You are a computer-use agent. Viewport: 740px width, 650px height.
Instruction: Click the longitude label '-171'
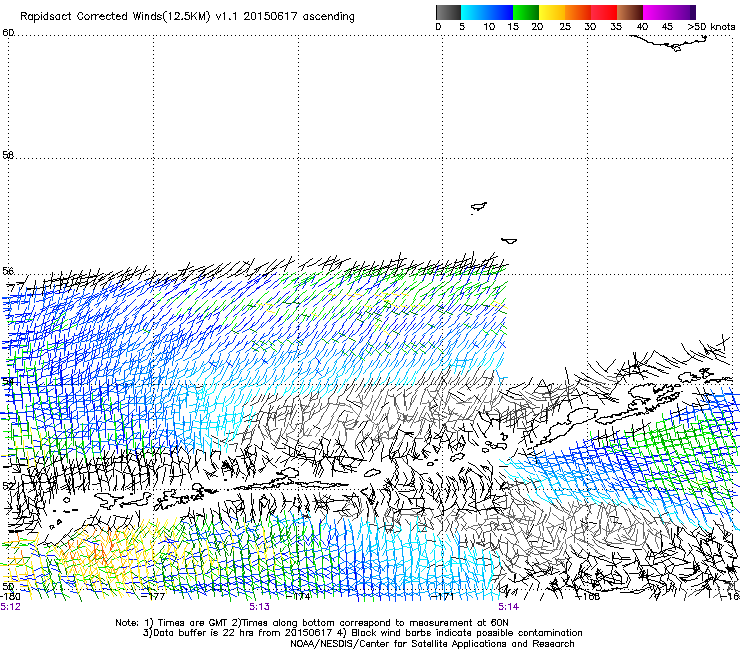[x=443, y=597]
